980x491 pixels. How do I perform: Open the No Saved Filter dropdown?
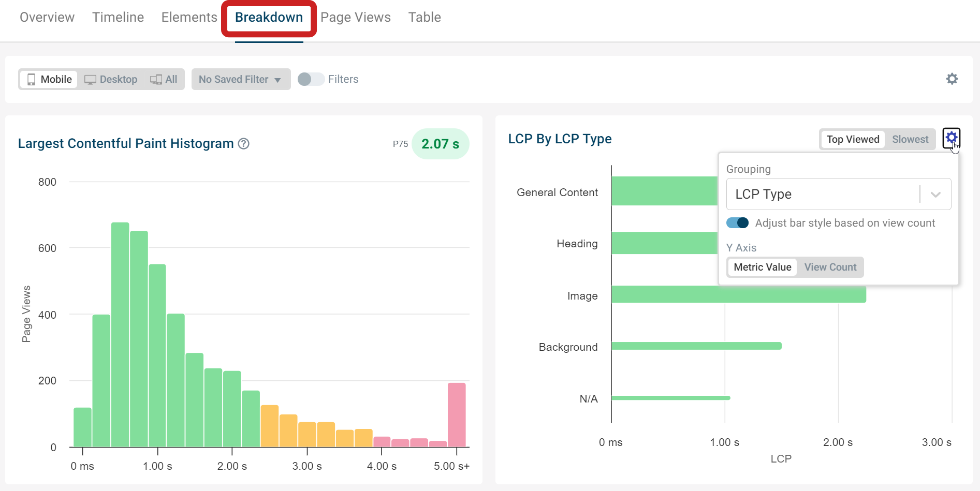tap(241, 79)
